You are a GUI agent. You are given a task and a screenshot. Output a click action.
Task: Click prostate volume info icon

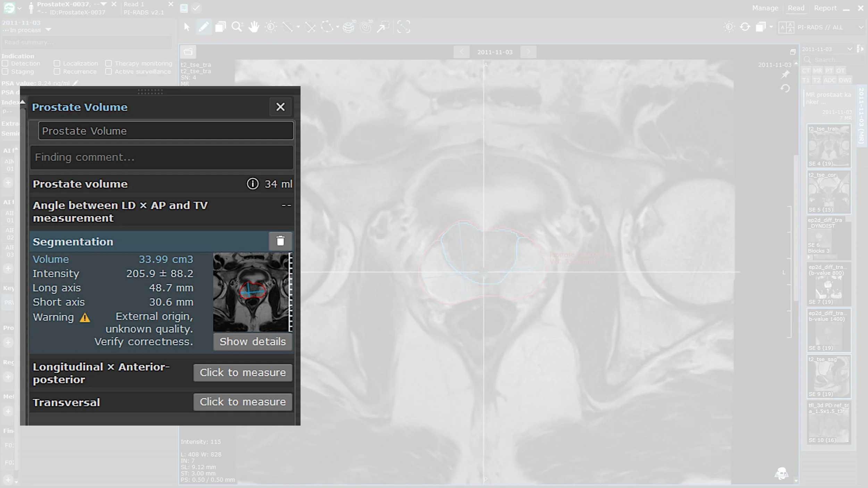[x=252, y=184]
